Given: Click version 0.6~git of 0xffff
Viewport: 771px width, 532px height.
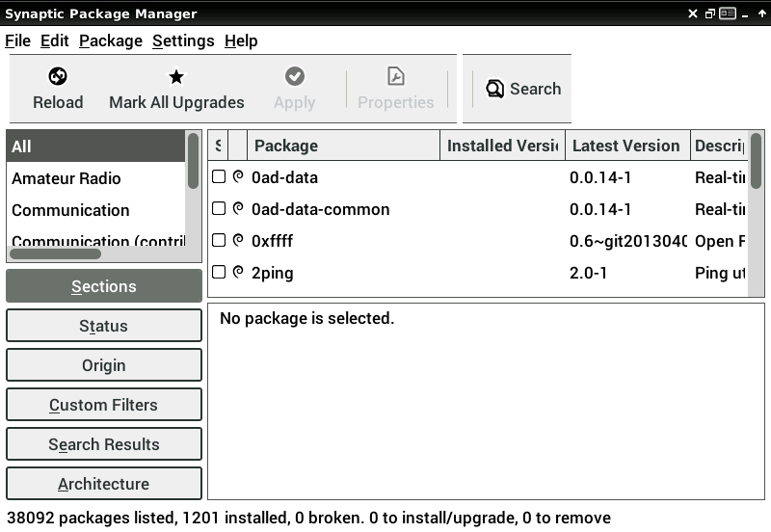Looking at the screenshot, I should click(x=628, y=241).
